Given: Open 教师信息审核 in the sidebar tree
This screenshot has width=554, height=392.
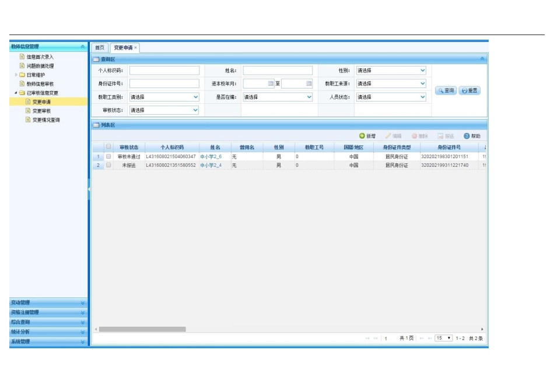Looking at the screenshot, I should coord(40,84).
